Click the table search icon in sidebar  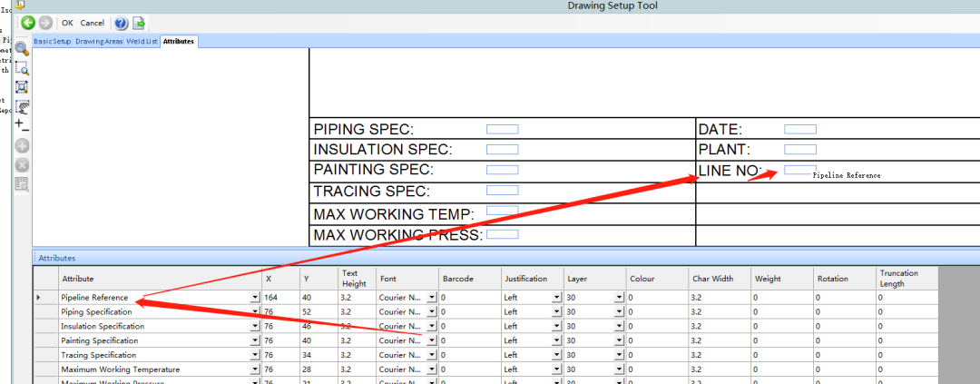pos(22,184)
